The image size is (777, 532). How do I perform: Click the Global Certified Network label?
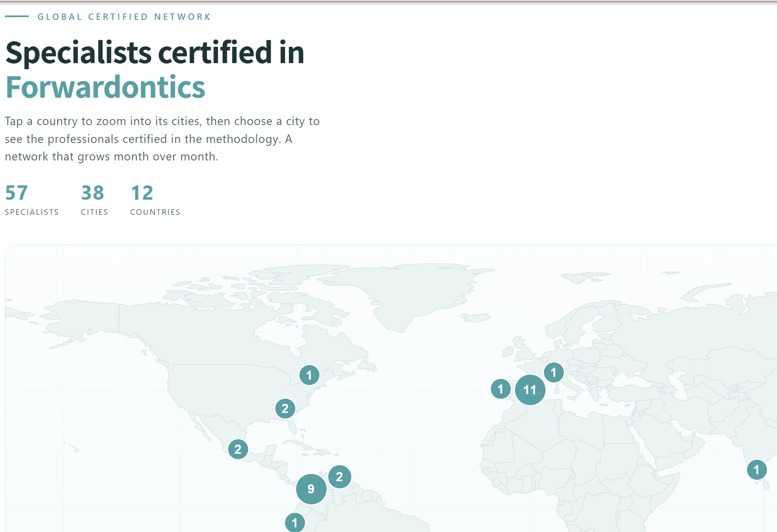124,17
